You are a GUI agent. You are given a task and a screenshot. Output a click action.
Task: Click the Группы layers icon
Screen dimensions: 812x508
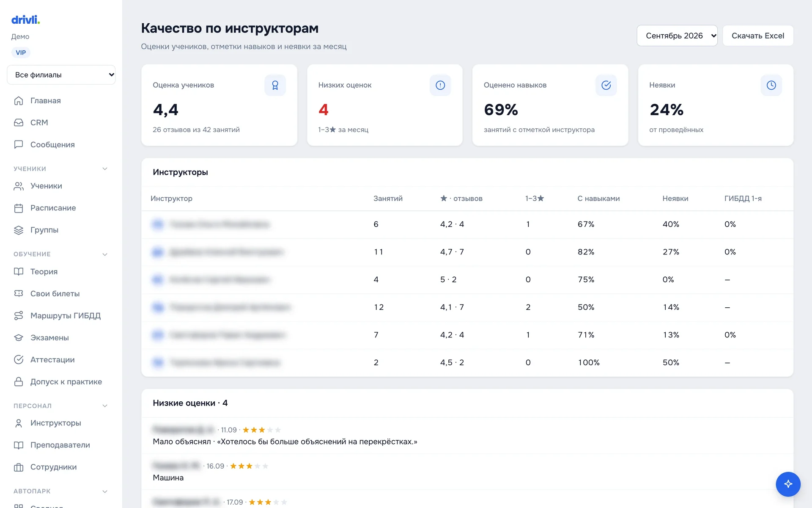[19, 230]
